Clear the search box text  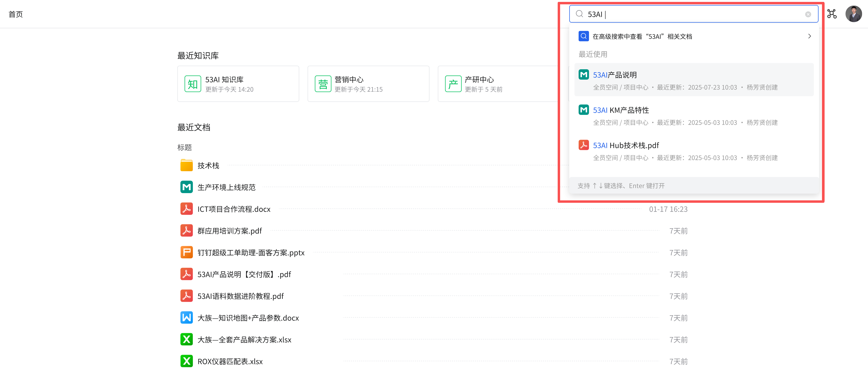pyautogui.click(x=808, y=14)
